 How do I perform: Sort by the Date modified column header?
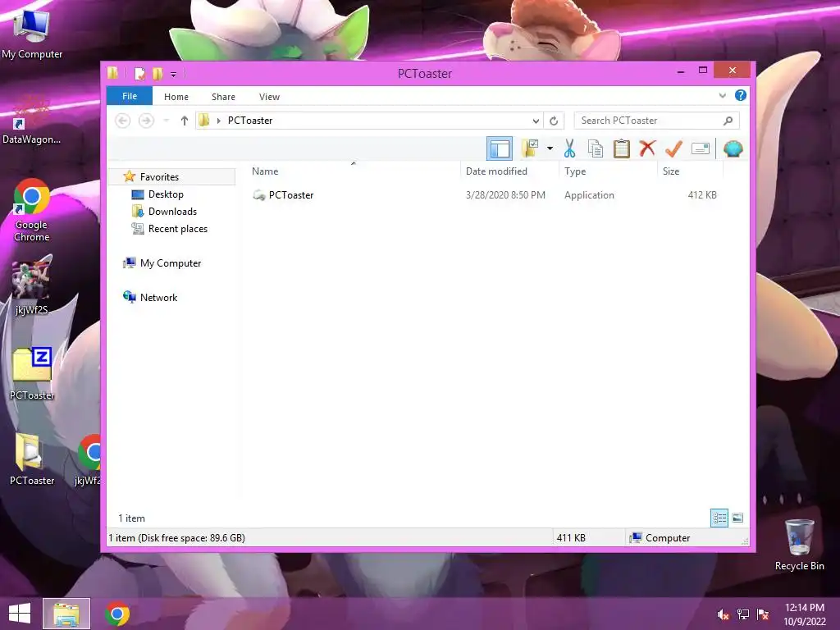click(509, 171)
